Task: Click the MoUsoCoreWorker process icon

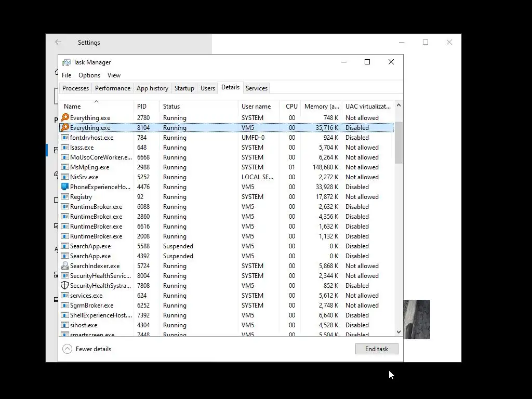Action: pos(65,157)
